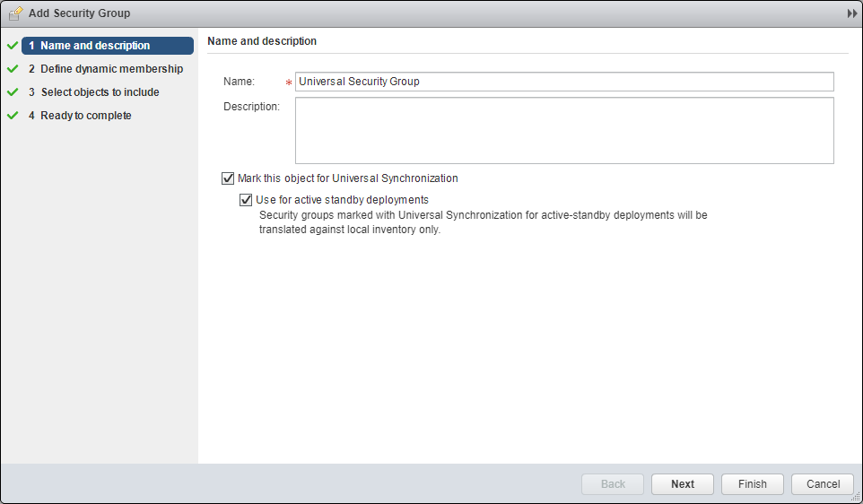Open step 3 Select objects to include
The image size is (863, 504).
pos(100,92)
